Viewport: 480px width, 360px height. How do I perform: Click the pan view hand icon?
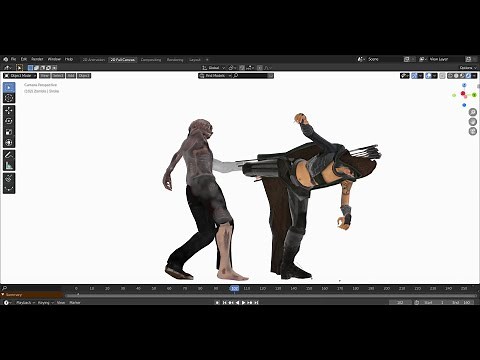click(x=473, y=122)
